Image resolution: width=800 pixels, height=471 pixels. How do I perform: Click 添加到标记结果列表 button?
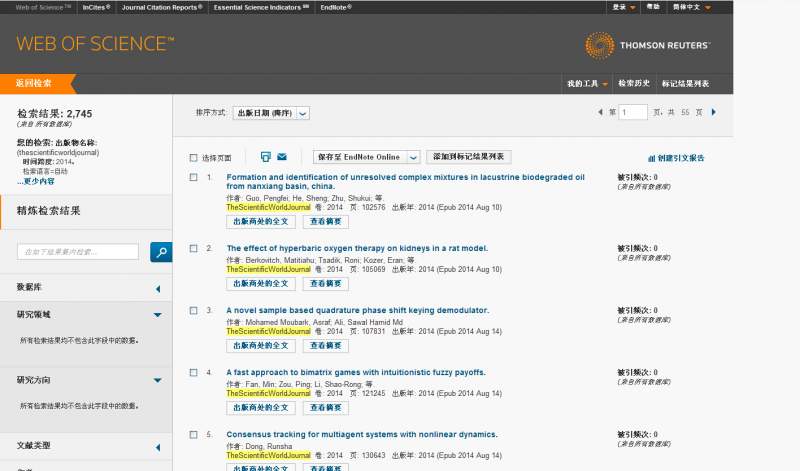point(468,157)
